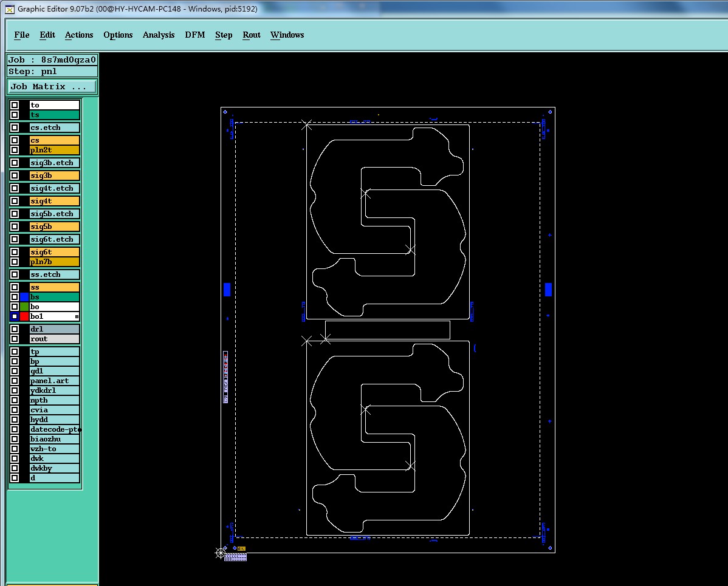The width and height of the screenshot is (728, 586).
Task: Toggle checkbox for layer cs.etch
Action: 15,128
